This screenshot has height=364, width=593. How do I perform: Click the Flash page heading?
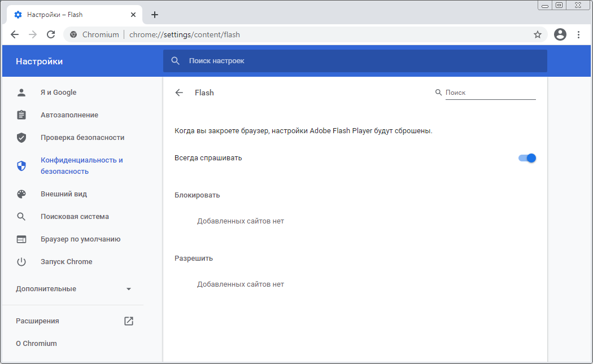coord(204,93)
